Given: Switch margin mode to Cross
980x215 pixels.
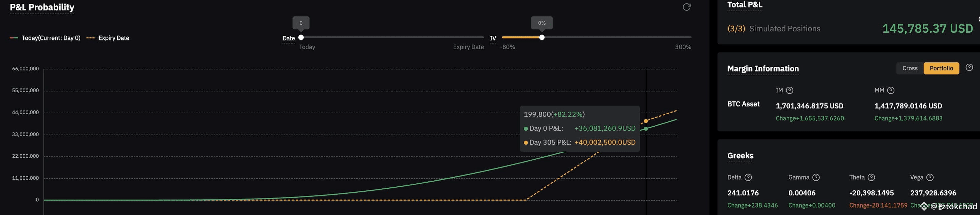Looking at the screenshot, I should coord(910,68).
